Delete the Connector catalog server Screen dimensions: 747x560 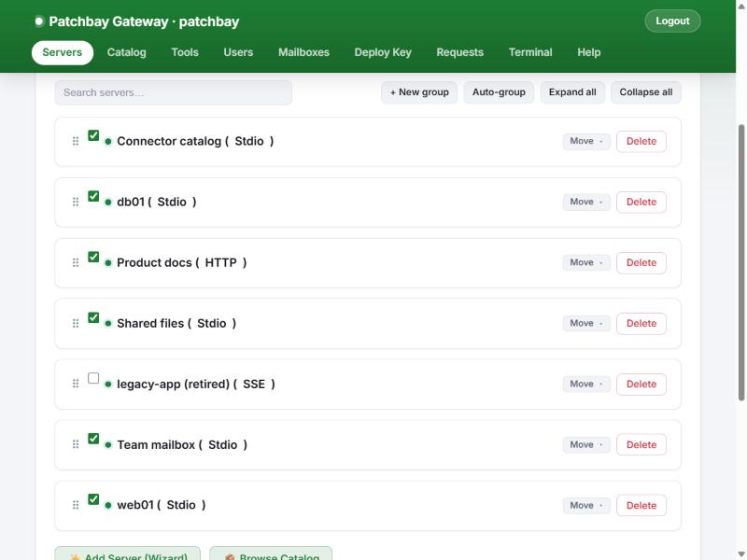[x=641, y=142]
